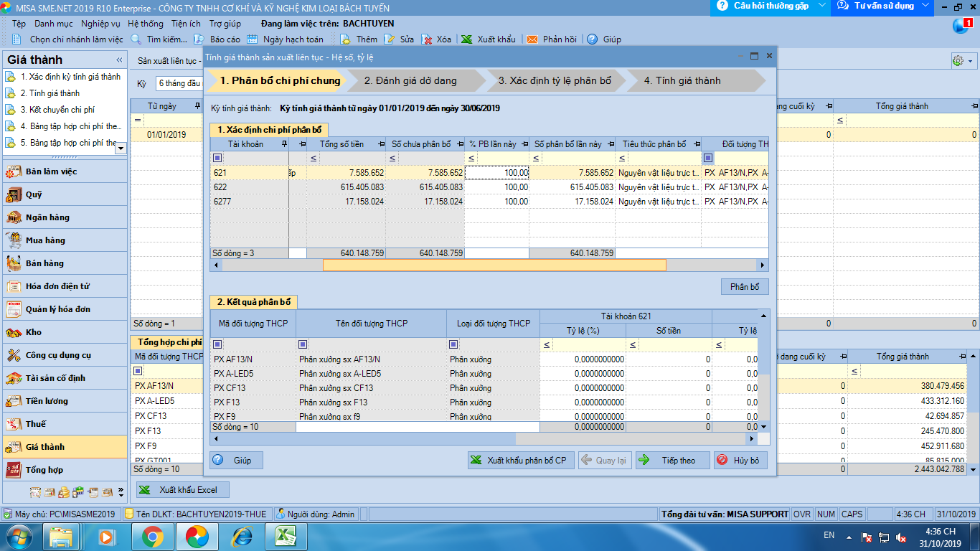The image size is (980, 551).
Task: Click the Hủy bỏ cancel button
Action: (x=740, y=461)
